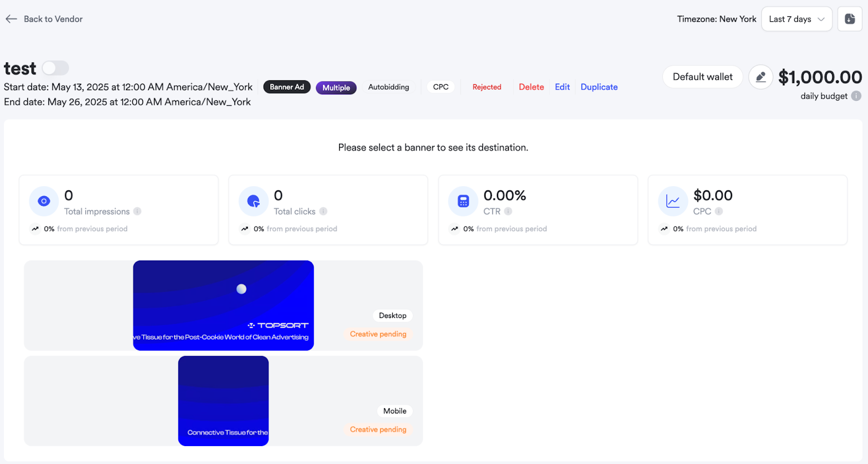
Task: Click the back arrow icon
Action: [11, 19]
